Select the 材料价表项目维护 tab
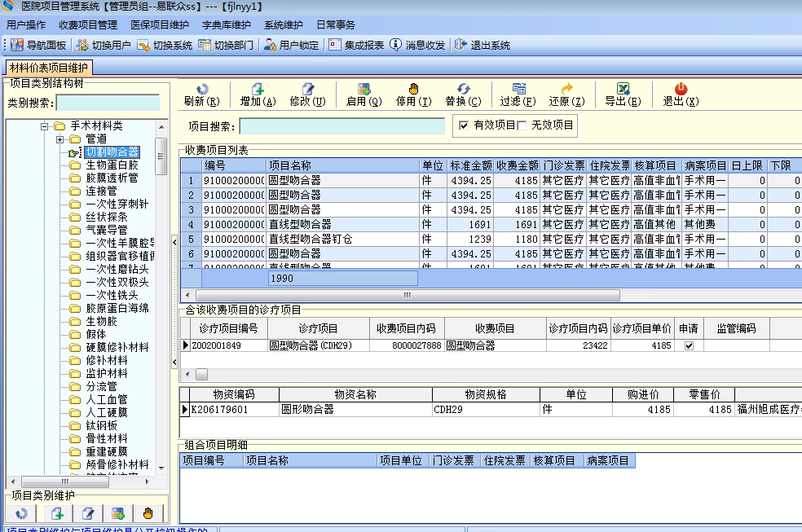The height and width of the screenshot is (532, 802). click(49, 68)
